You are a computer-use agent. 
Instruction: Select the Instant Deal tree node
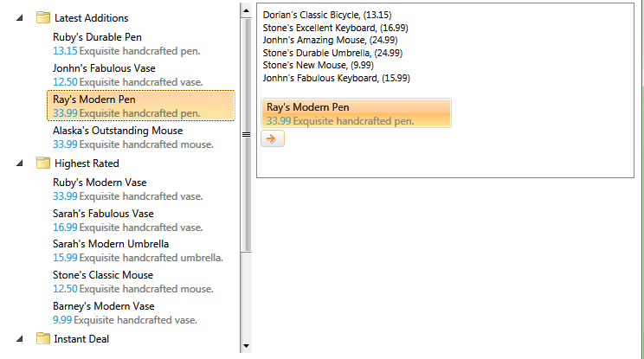coord(81,339)
